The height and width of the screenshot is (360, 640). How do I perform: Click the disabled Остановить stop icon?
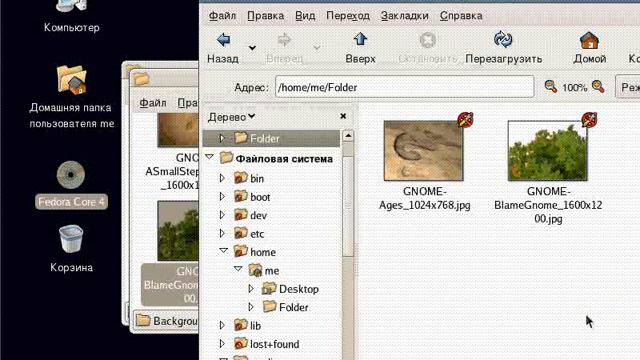pyautogui.click(x=427, y=40)
